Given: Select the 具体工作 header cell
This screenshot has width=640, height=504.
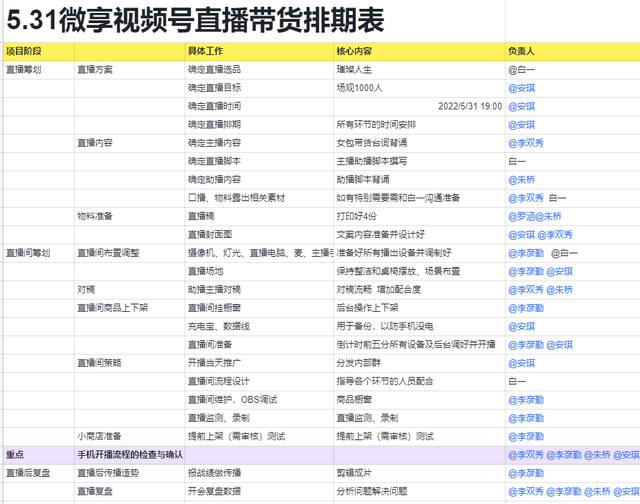Looking at the screenshot, I should 259,51.
